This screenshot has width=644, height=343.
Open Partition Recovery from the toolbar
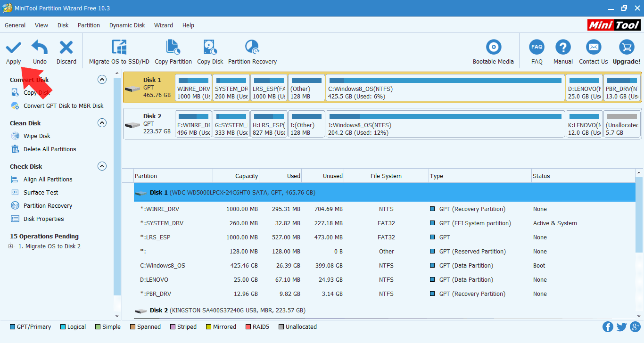(x=252, y=48)
